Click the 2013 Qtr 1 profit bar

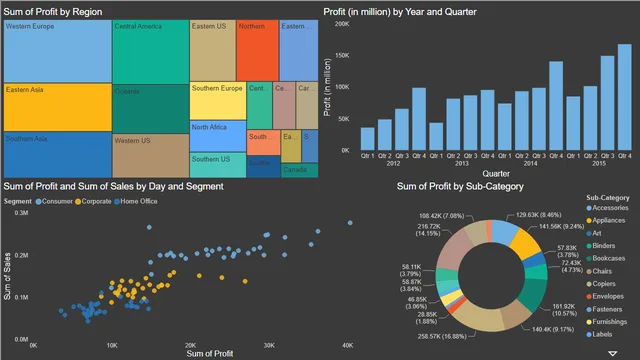[x=436, y=136]
